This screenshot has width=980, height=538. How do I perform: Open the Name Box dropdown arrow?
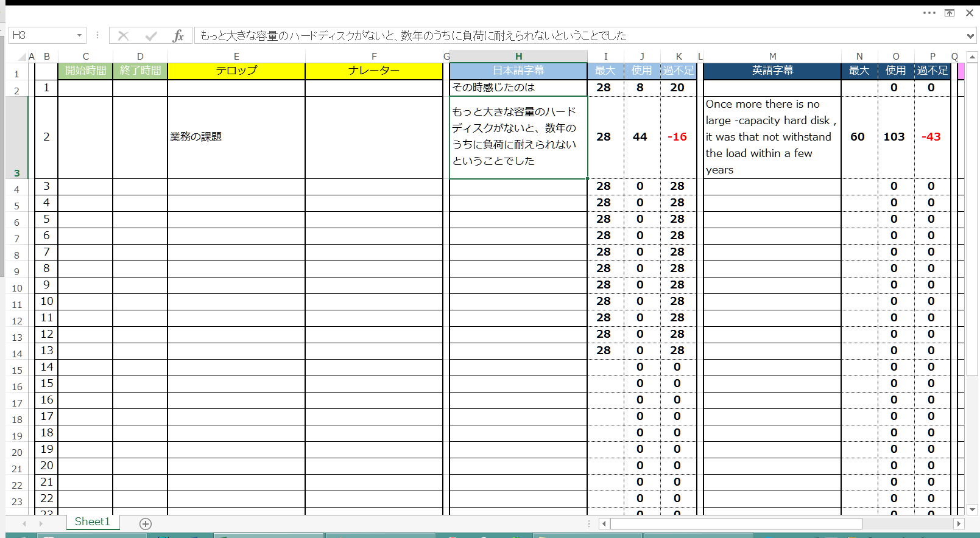click(79, 36)
